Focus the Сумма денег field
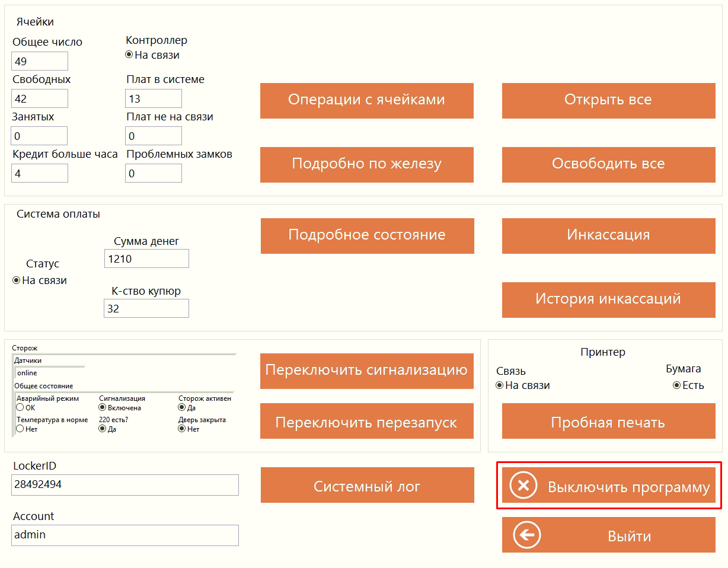The image size is (728, 568). [x=146, y=259]
